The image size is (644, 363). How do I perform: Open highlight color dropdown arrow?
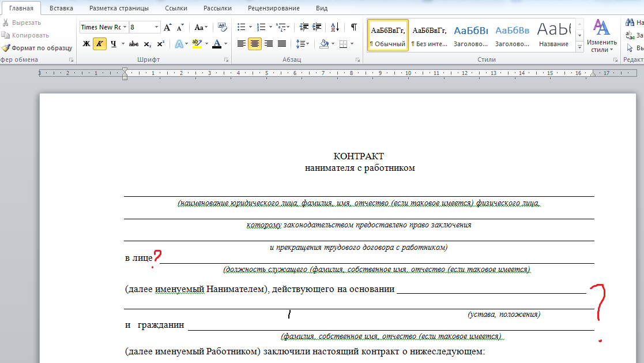click(206, 44)
